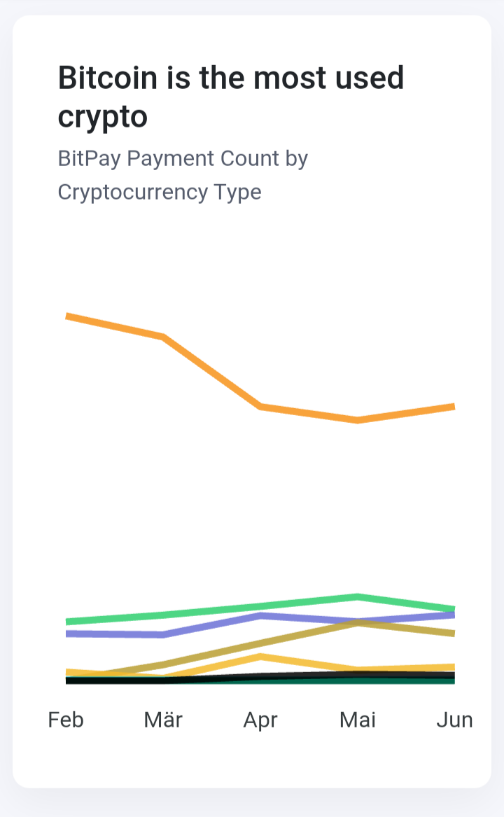The height and width of the screenshot is (817, 504).
Task: Click the orange Bitcoin line at Feb
Action: [66, 316]
